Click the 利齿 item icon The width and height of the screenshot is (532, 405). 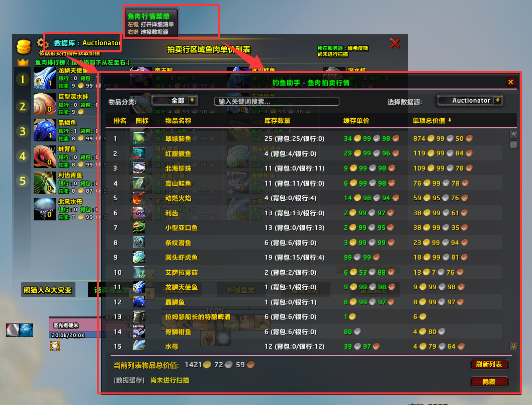pyautogui.click(x=138, y=213)
